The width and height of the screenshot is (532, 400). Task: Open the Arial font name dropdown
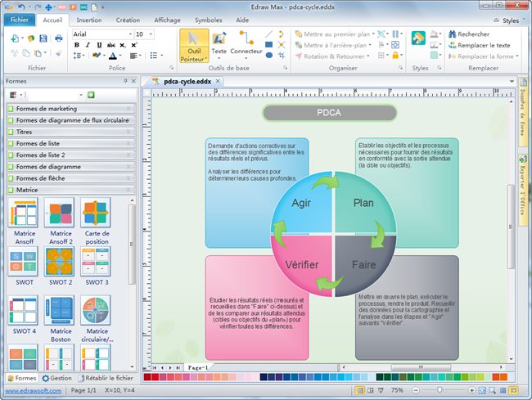point(130,34)
